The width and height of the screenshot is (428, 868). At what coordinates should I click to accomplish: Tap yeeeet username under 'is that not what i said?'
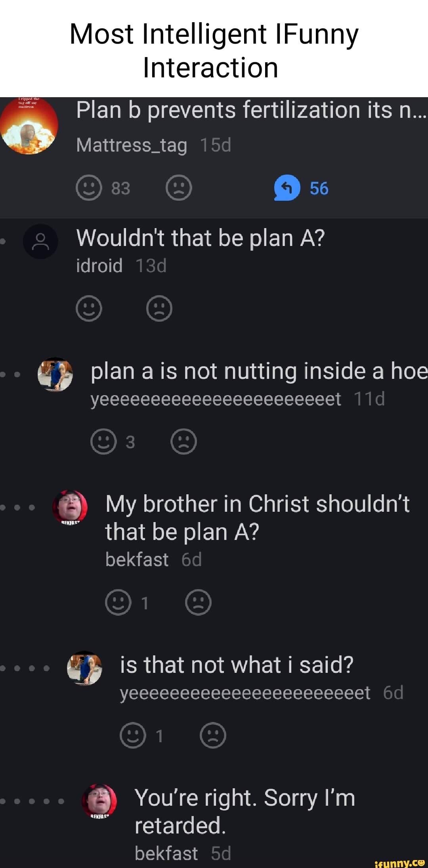pos(245,693)
